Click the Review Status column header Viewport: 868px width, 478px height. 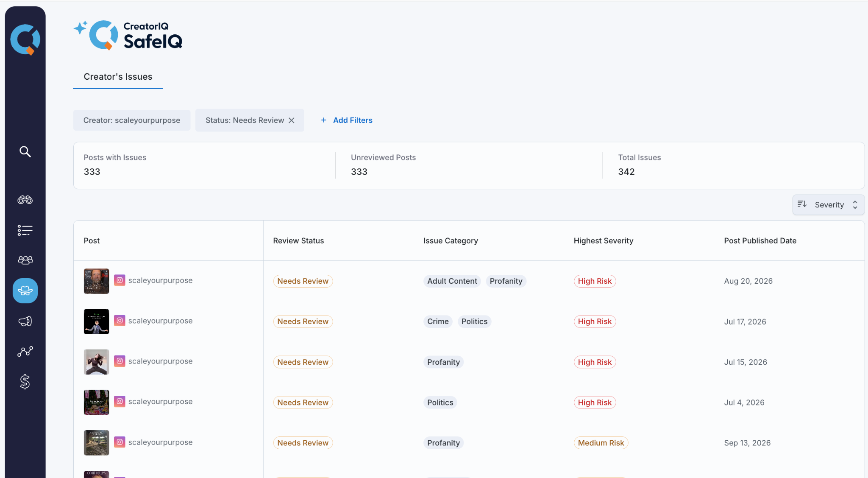click(x=298, y=240)
